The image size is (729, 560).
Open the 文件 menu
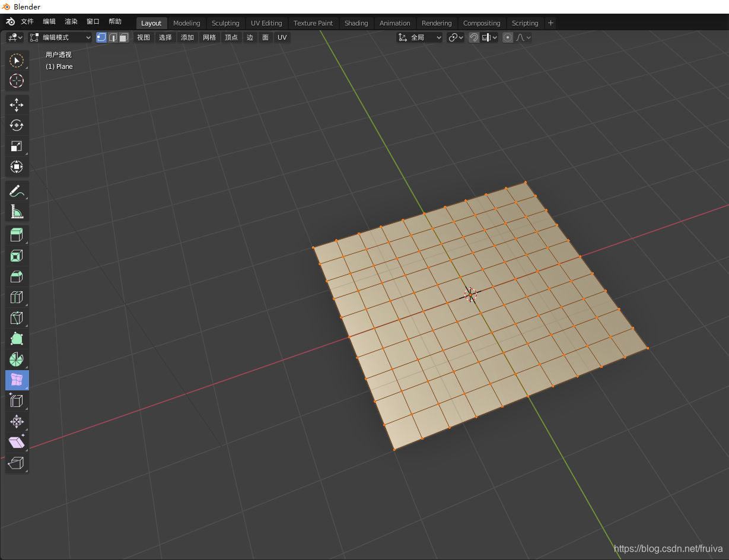(27, 22)
